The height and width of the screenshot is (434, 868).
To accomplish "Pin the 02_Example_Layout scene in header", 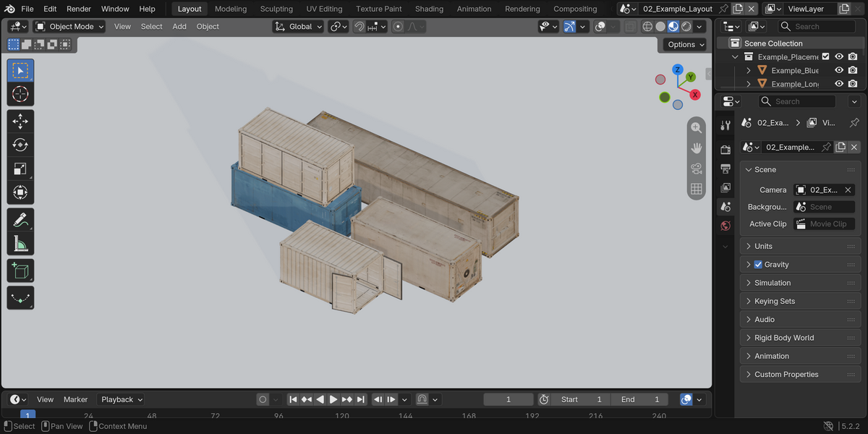I will pyautogui.click(x=723, y=9).
